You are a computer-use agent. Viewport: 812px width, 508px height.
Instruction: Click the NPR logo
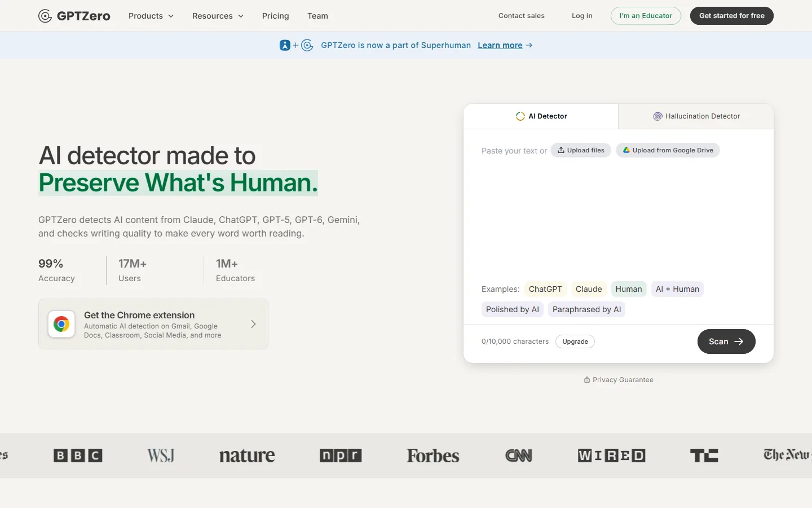click(341, 456)
